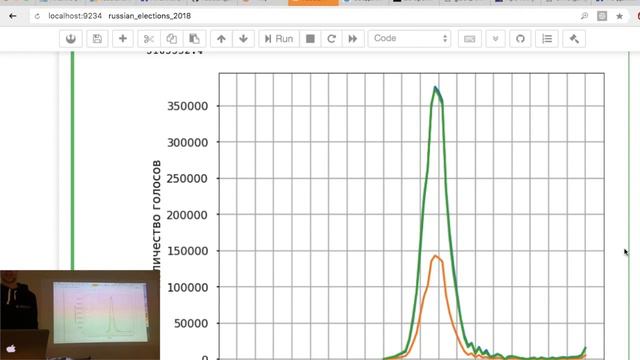The image size is (640, 360).
Task: Open the zoom magnifier icon in address bar
Action: (x=584, y=16)
